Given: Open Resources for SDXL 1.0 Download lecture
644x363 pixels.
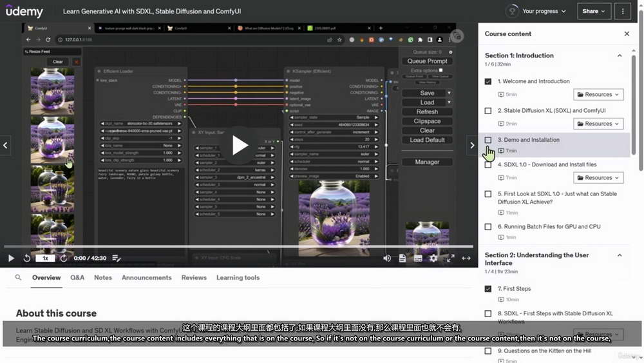Looking at the screenshot, I should coord(598,177).
